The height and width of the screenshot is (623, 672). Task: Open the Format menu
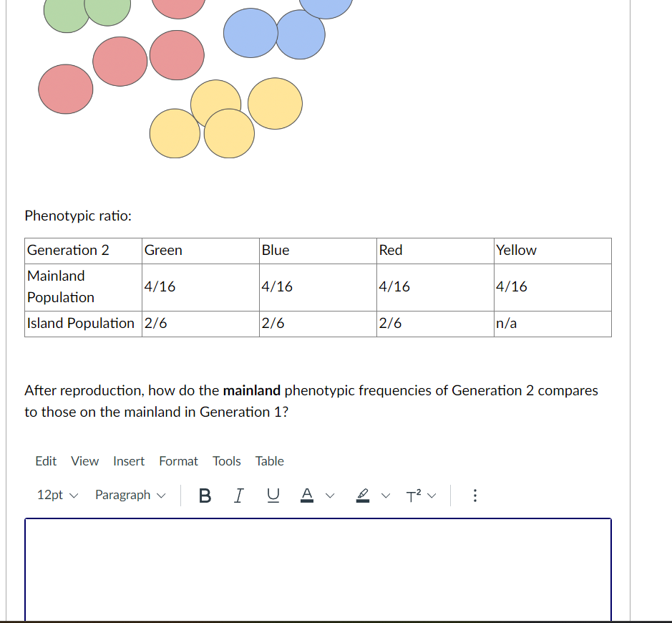coord(178,461)
